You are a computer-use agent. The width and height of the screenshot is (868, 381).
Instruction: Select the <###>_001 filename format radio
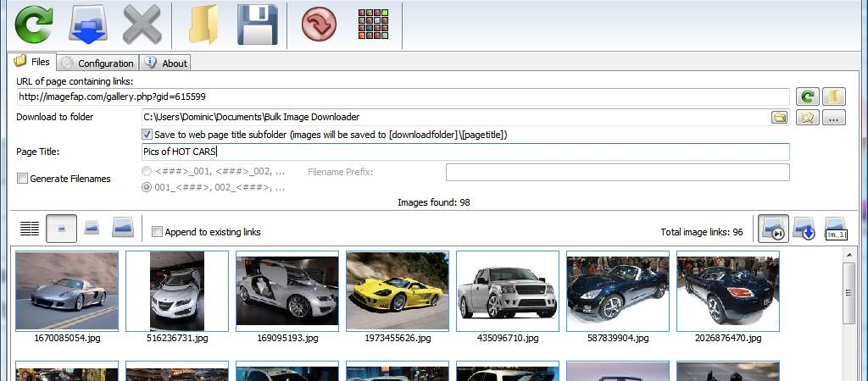tap(147, 171)
